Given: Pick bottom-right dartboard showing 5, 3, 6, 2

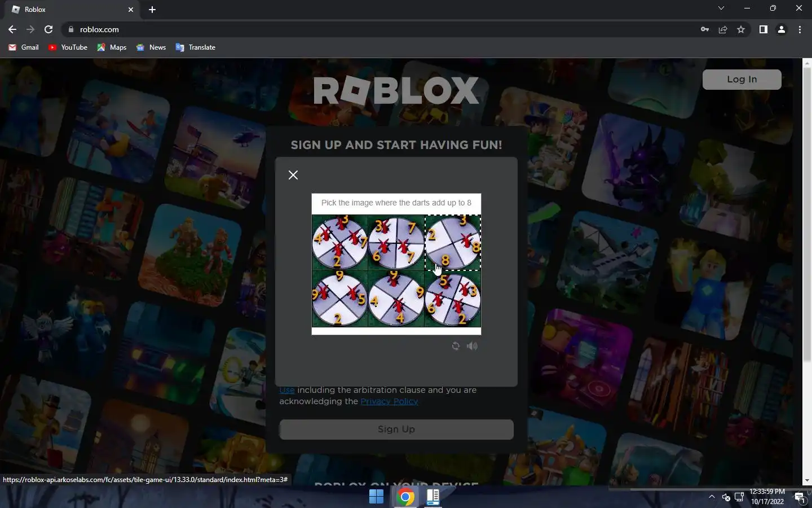Looking at the screenshot, I should 453,299.
